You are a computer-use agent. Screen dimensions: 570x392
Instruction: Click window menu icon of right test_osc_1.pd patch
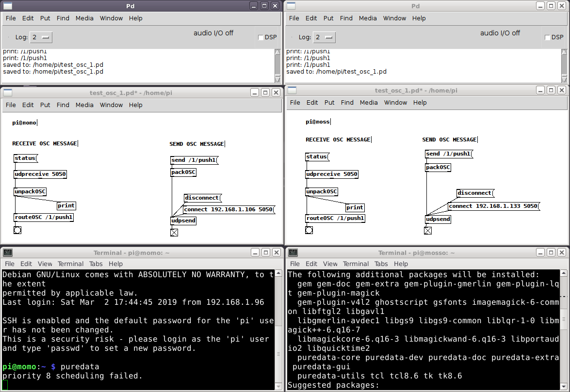[293, 90]
